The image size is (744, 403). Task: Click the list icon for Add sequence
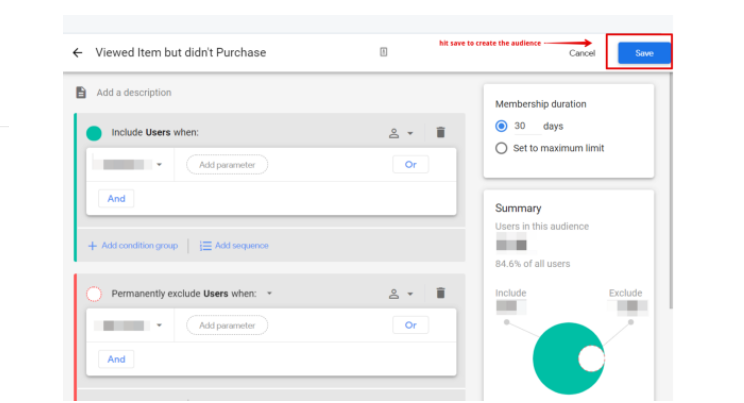[x=205, y=246]
